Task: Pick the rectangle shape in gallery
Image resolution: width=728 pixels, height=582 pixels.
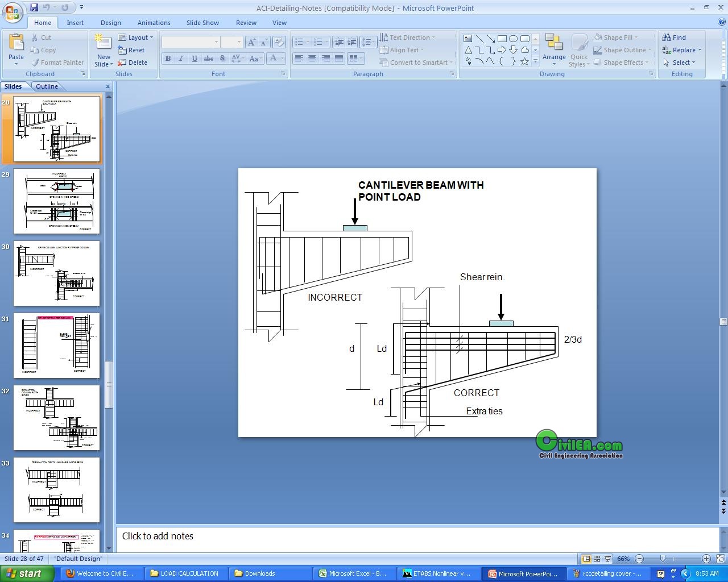Action: [x=502, y=39]
